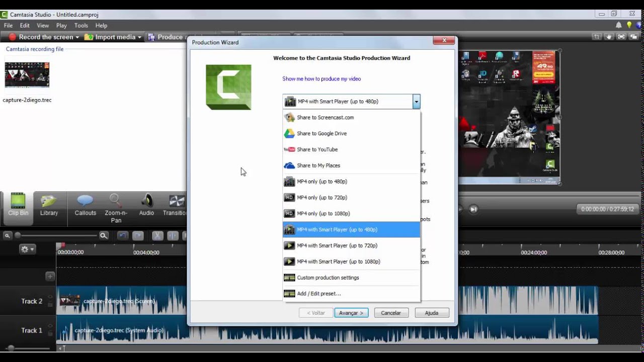
Task: Select Share to YouTube option
Action: coord(351,149)
